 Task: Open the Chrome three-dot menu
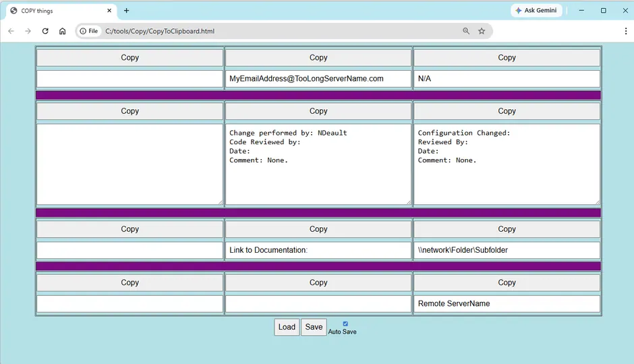625,31
